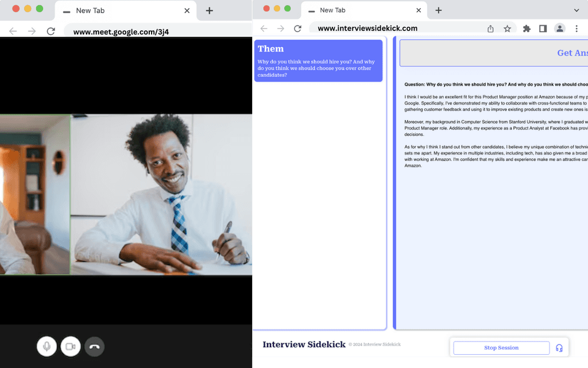
Task: Select the Them panel header
Action: (270, 49)
